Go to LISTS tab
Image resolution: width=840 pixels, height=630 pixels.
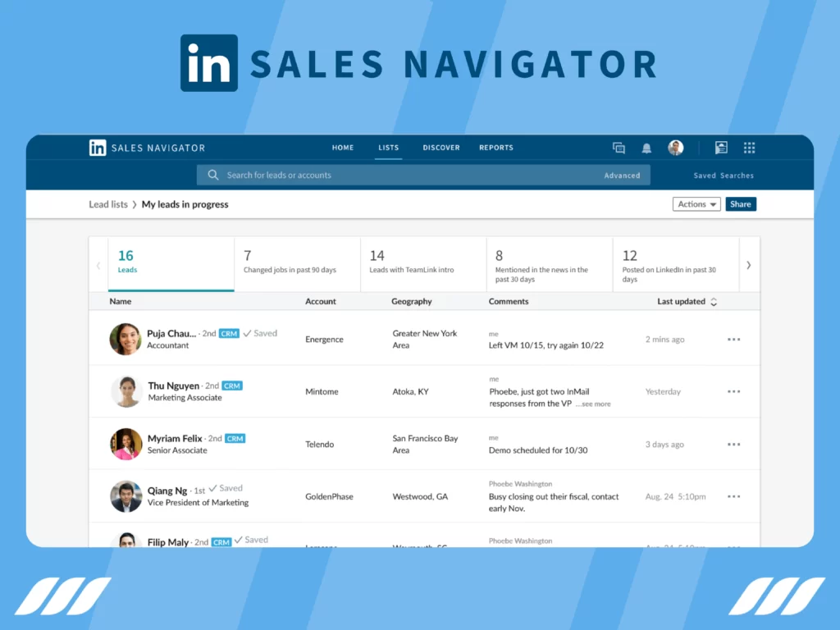click(388, 148)
